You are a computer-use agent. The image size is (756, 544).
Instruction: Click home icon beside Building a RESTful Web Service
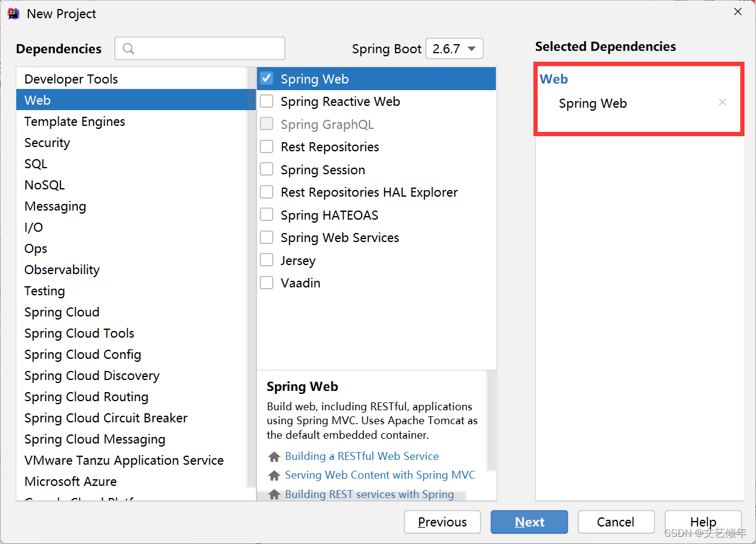275,457
